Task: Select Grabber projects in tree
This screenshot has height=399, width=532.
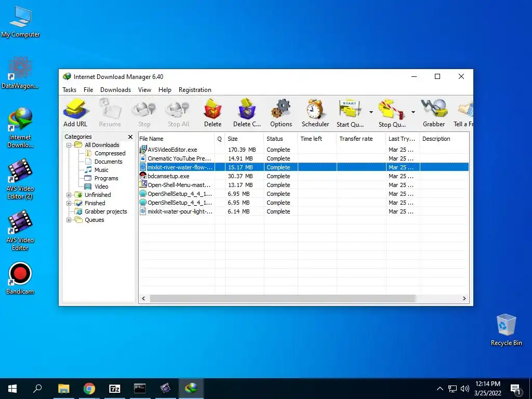Action: pyautogui.click(x=105, y=212)
